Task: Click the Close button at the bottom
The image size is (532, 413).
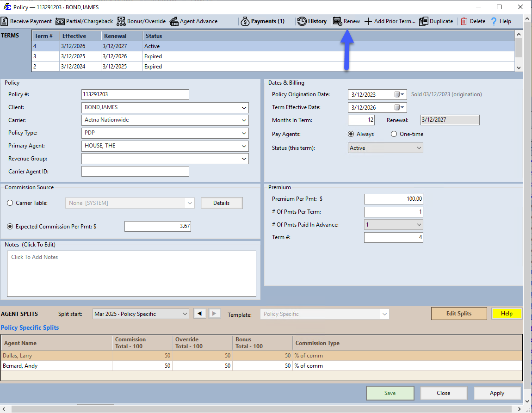Action: point(444,393)
